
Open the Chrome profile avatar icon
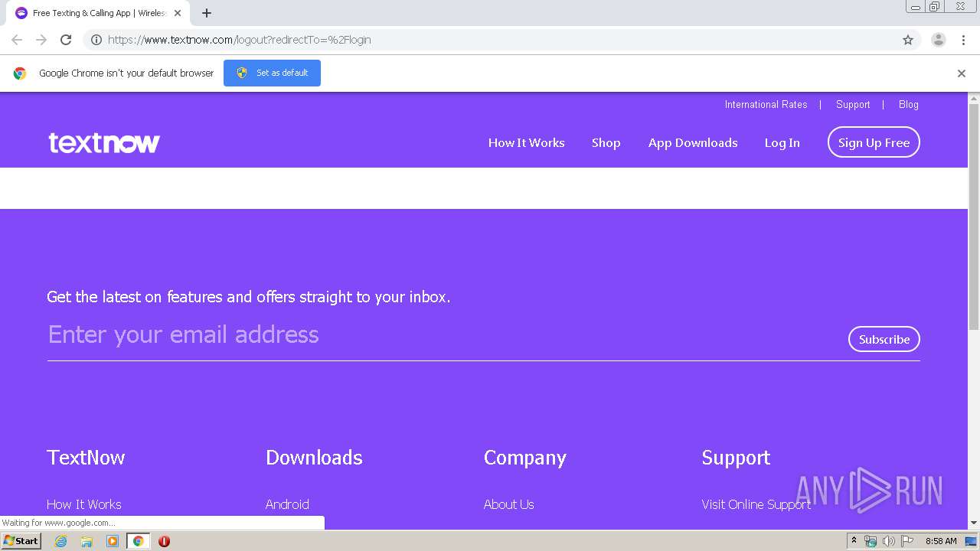point(939,40)
